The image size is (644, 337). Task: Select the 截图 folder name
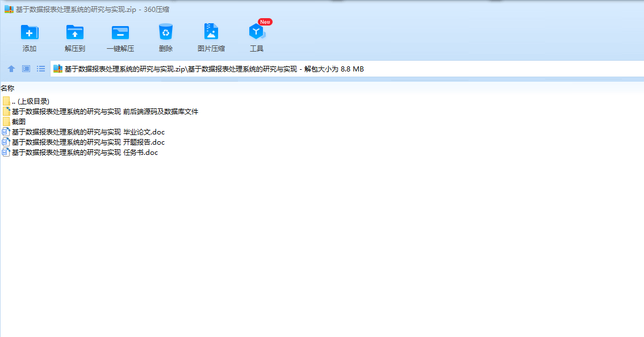(19, 122)
